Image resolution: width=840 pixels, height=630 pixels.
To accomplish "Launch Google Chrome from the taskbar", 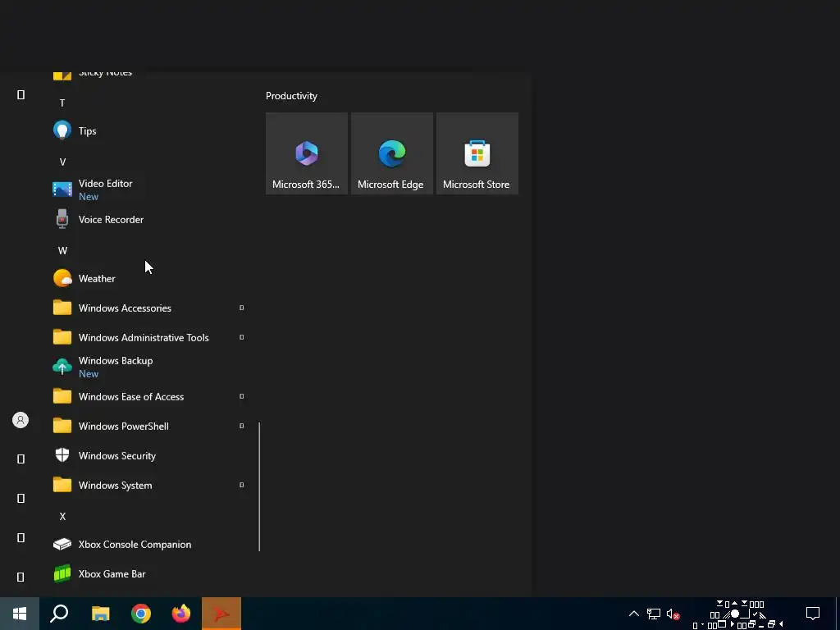I will pyautogui.click(x=141, y=614).
